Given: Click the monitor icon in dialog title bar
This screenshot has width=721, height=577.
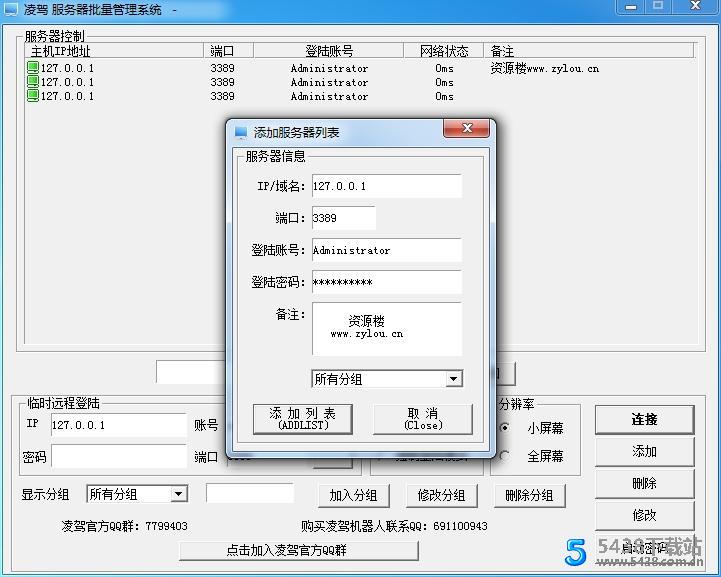Looking at the screenshot, I should pos(241,133).
